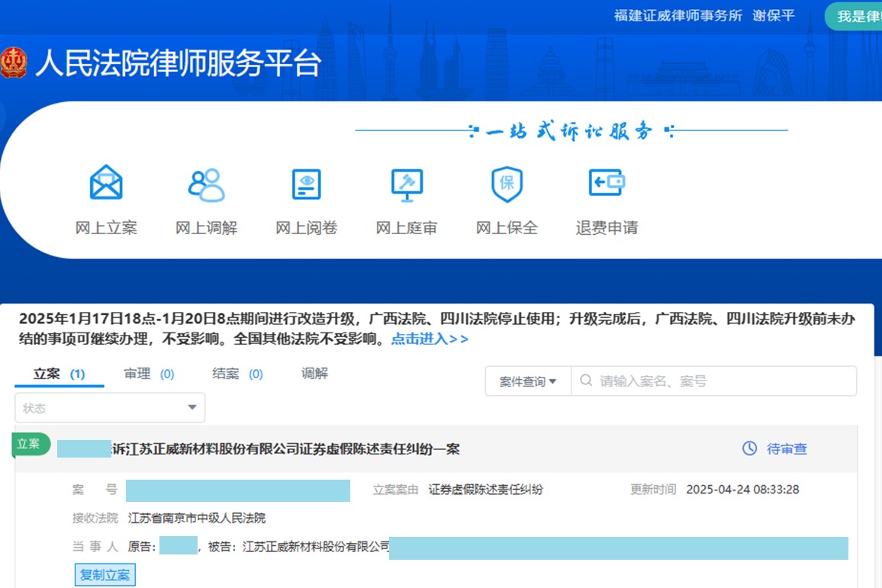The width and height of the screenshot is (882, 588).
Task: Switch to the 审理 (0) tab
Action: tap(149, 374)
